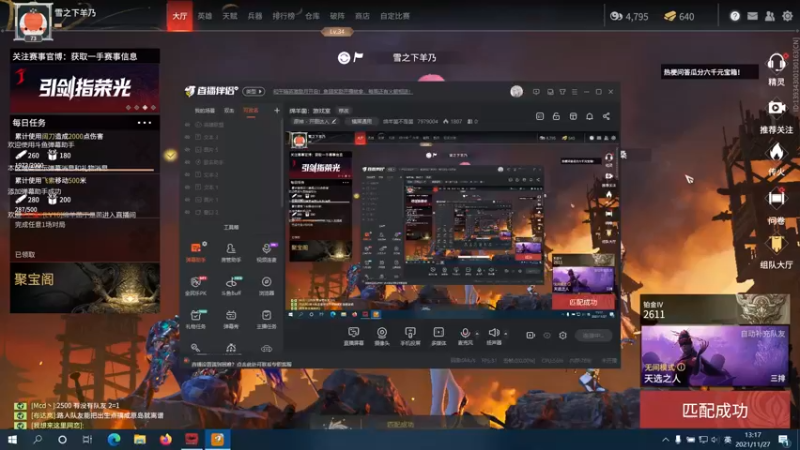Click announcement link in streaming app header

coord(342,92)
